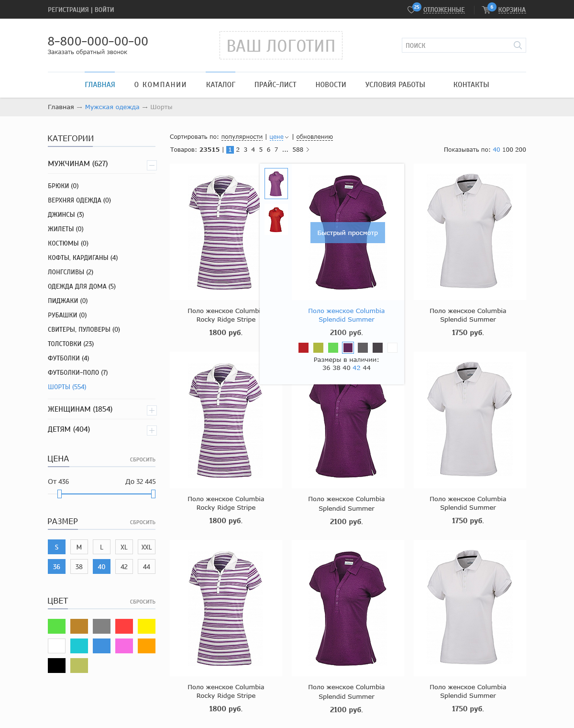Screen dimensions: 574x728
Task: Open ШОРТЫ (554) category
Action: pos(67,387)
